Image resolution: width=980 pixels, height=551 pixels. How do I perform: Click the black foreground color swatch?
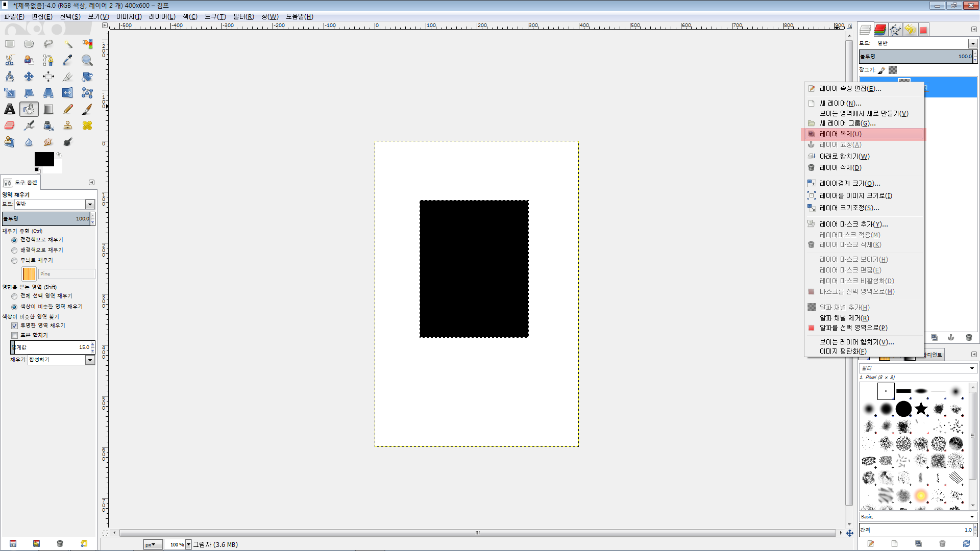click(43, 158)
